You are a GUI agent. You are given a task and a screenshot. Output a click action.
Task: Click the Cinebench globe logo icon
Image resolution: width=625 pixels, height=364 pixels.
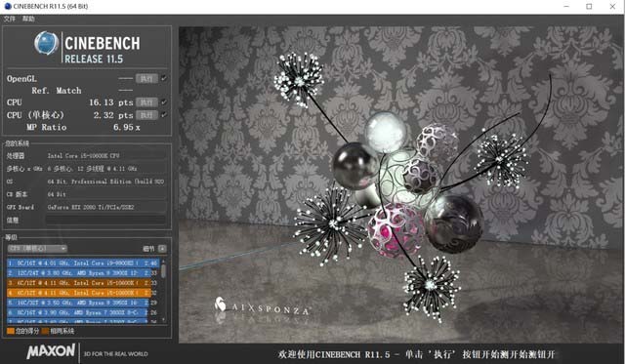point(46,43)
